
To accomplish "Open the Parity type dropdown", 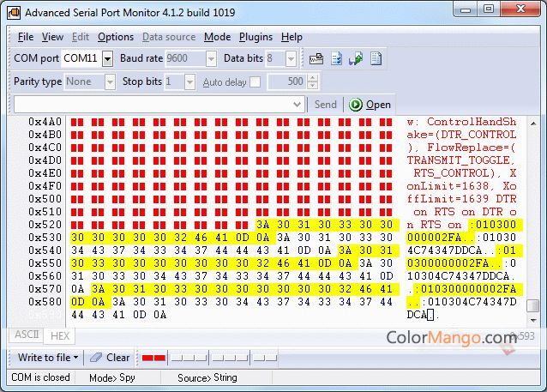I will pos(110,82).
